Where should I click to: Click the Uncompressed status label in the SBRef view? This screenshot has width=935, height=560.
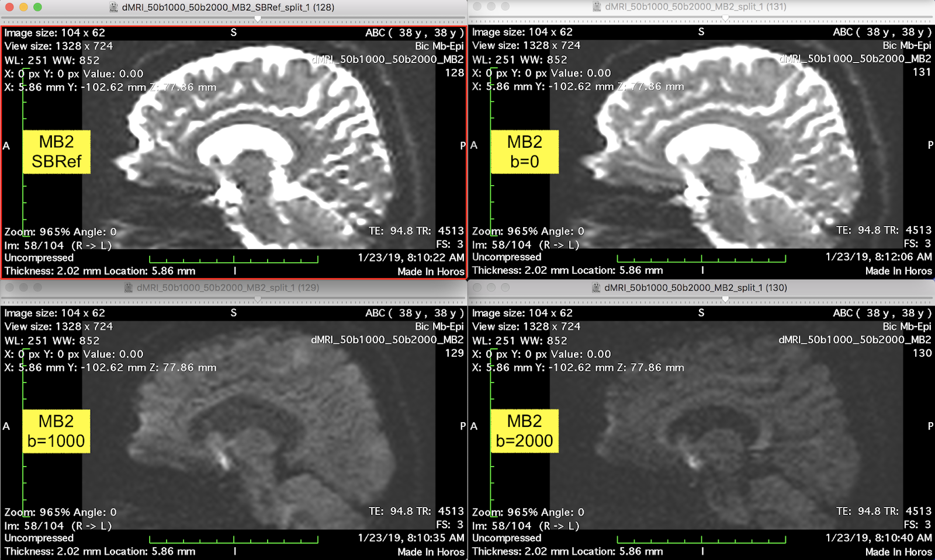tap(39, 258)
